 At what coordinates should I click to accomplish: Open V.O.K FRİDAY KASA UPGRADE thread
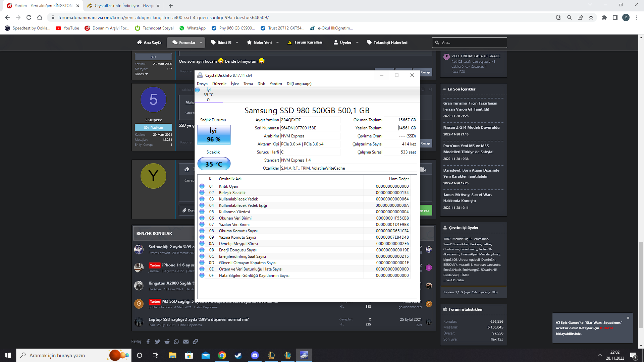click(x=476, y=56)
